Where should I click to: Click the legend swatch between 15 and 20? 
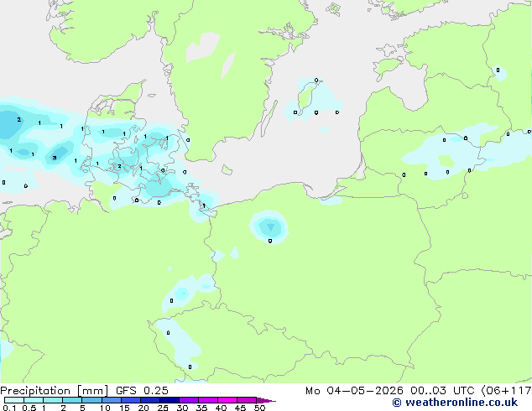(131, 400)
